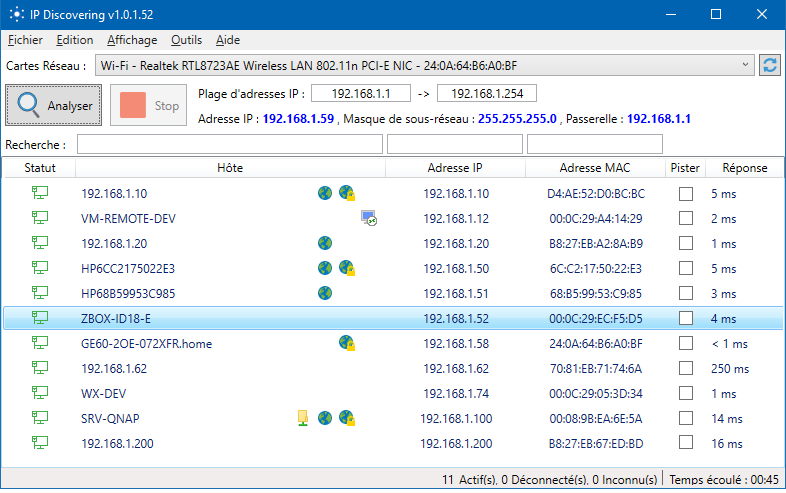Open the Edition menu
786x493 pixels.
75,40
